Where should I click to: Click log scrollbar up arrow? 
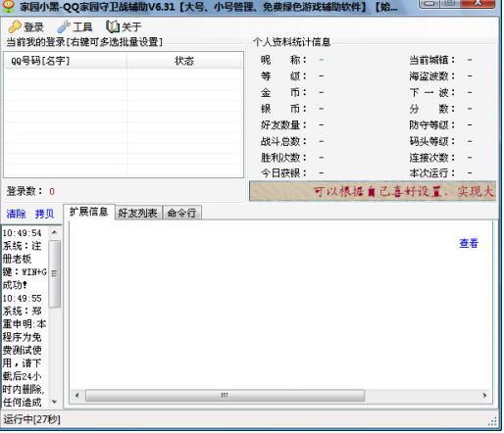tap(54, 232)
